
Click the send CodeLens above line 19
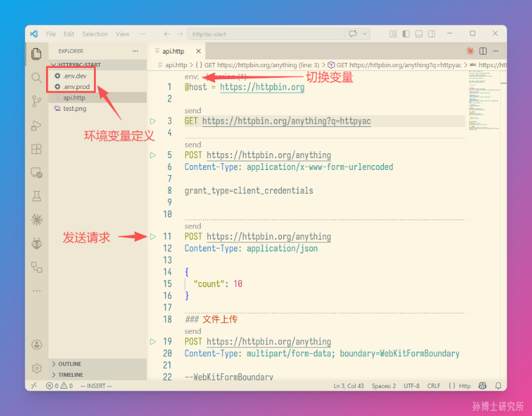click(193, 331)
